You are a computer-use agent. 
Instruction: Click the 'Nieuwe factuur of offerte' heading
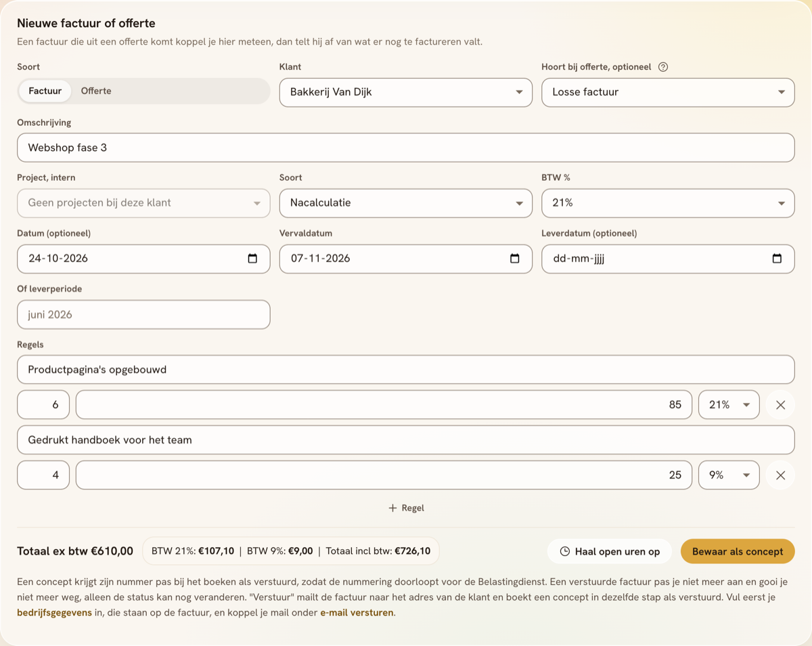86,24
